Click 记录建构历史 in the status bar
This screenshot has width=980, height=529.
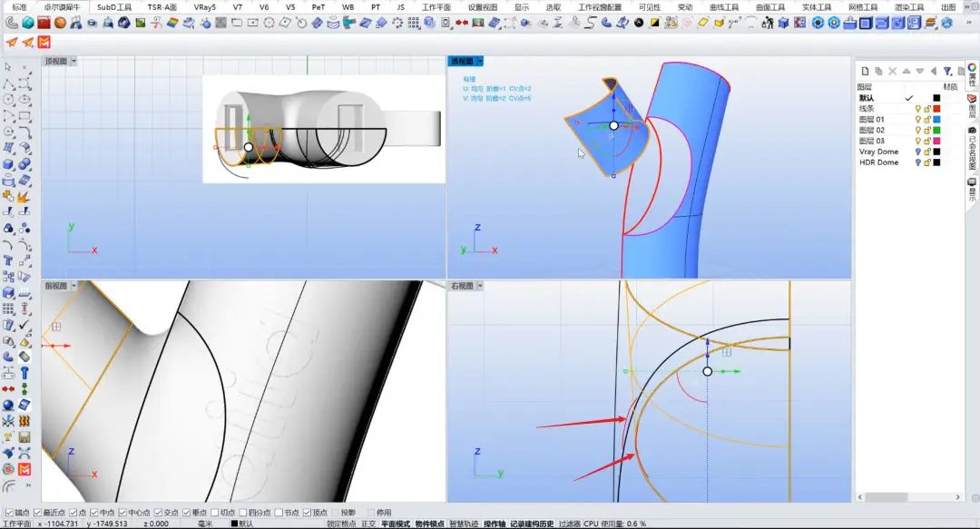click(x=531, y=524)
